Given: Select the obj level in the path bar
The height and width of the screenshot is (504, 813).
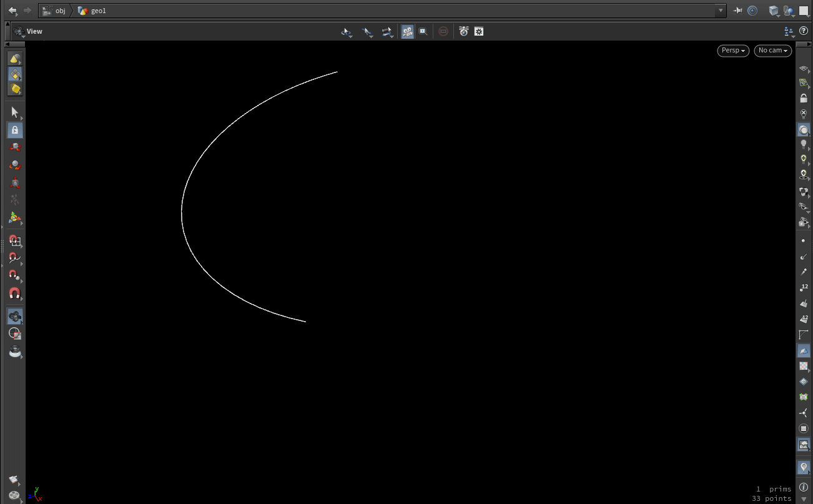Looking at the screenshot, I should (x=54, y=11).
